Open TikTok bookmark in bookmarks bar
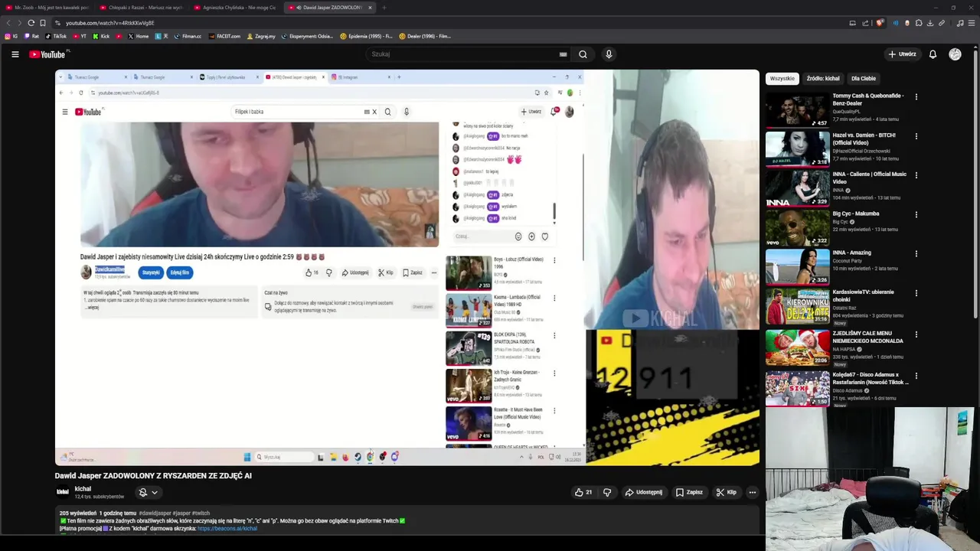The width and height of the screenshot is (980, 551). click(56, 36)
